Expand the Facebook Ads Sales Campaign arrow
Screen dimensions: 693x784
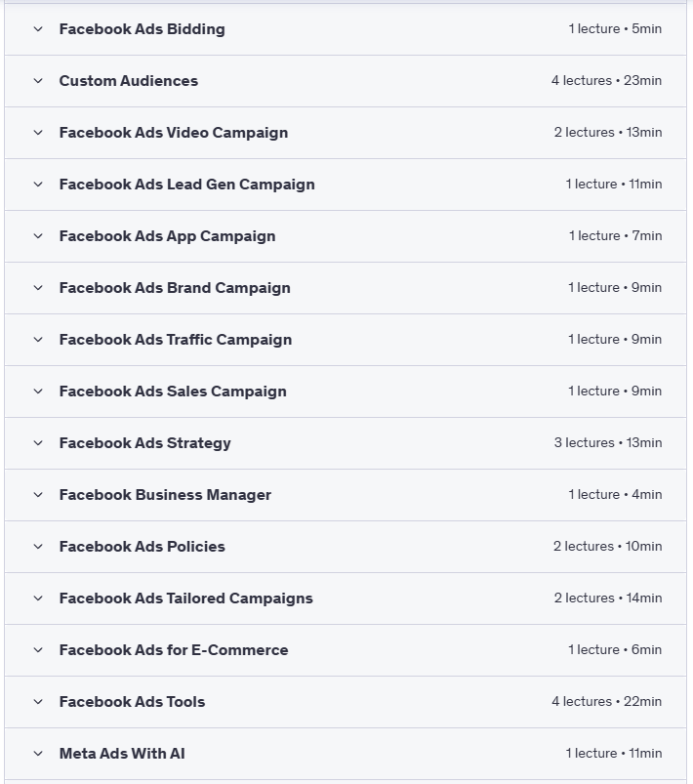pyautogui.click(x=38, y=392)
